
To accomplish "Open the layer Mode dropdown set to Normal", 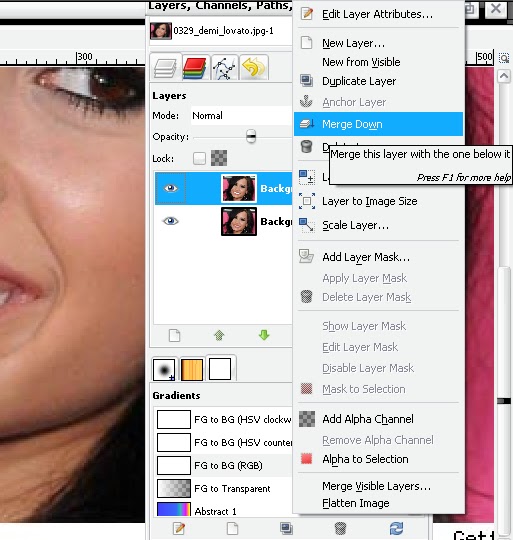I will tap(241, 115).
